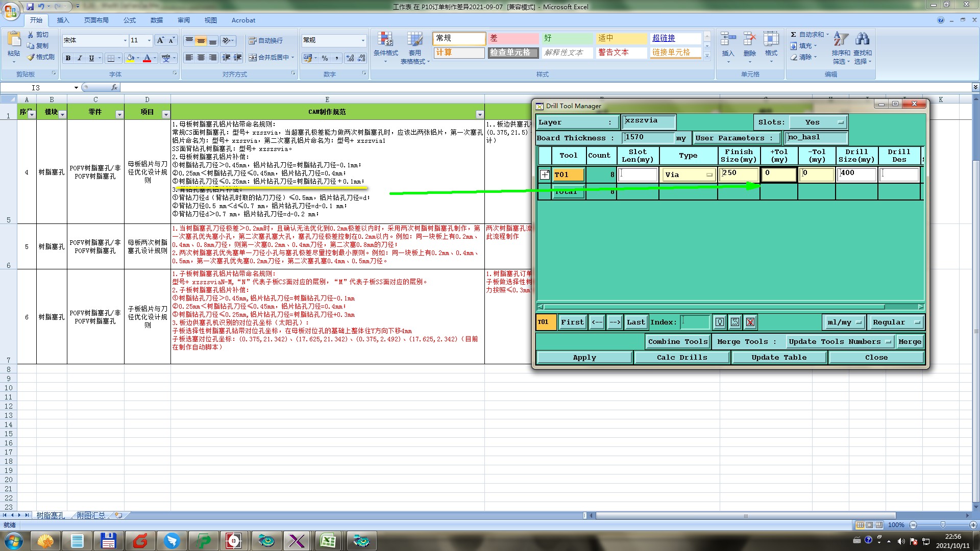The width and height of the screenshot is (980, 551).
Task: Click the Index input field
Action: coord(695,322)
